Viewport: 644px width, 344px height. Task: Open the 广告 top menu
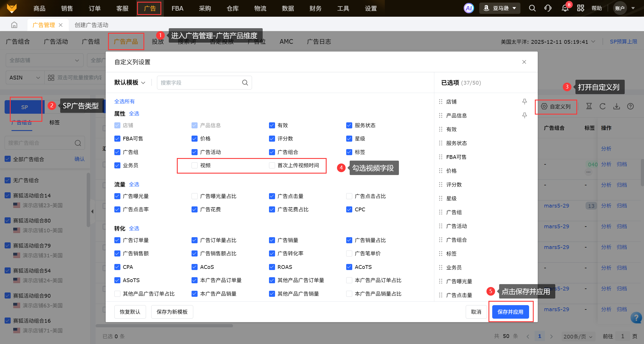pyautogui.click(x=149, y=8)
